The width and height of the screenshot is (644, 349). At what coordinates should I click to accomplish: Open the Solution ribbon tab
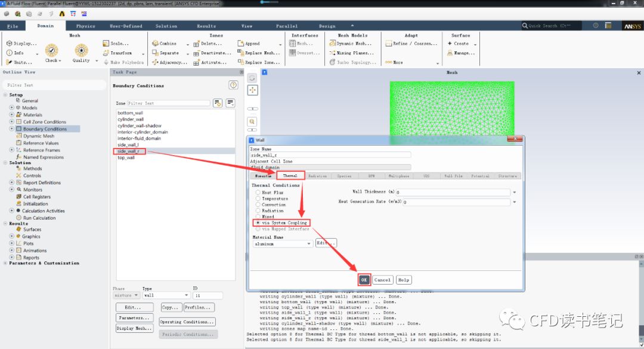click(x=166, y=26)
